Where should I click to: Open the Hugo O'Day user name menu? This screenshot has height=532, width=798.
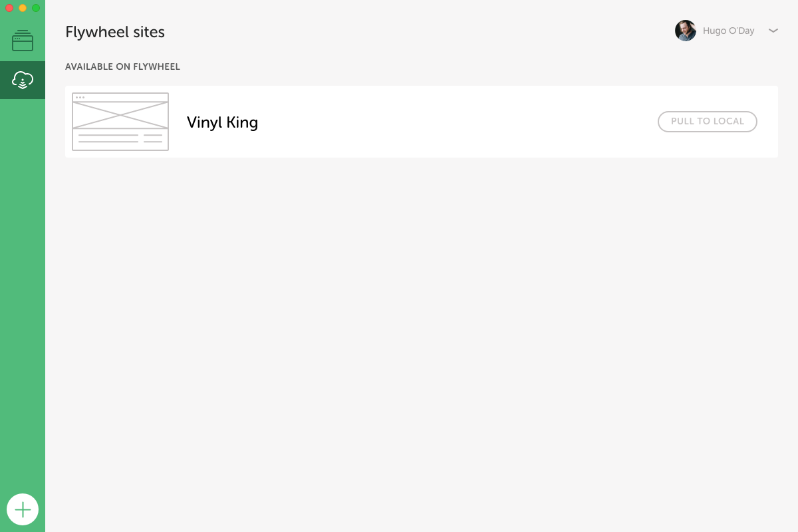tap(728, 31)
